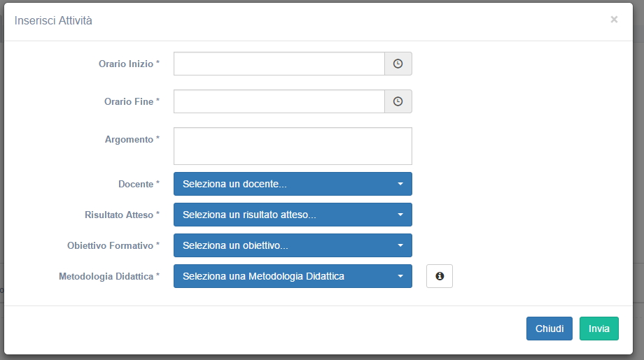Focus the Orario Inizio text field
Screen dimensions: 644x360
click(x=279, y=64)
